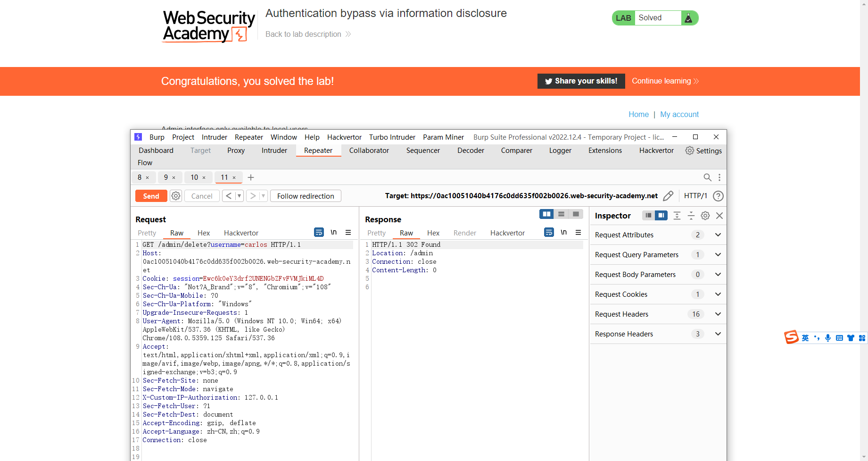Screen dimensions: 868x461
Task: Open the back history dropdown arrow
Action: (239, 196)
